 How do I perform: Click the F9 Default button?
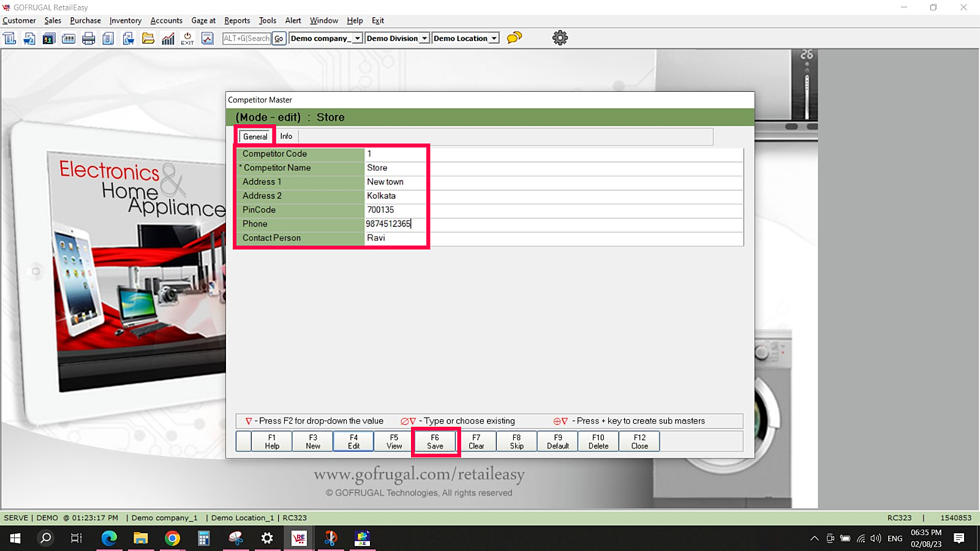(558, 441)
